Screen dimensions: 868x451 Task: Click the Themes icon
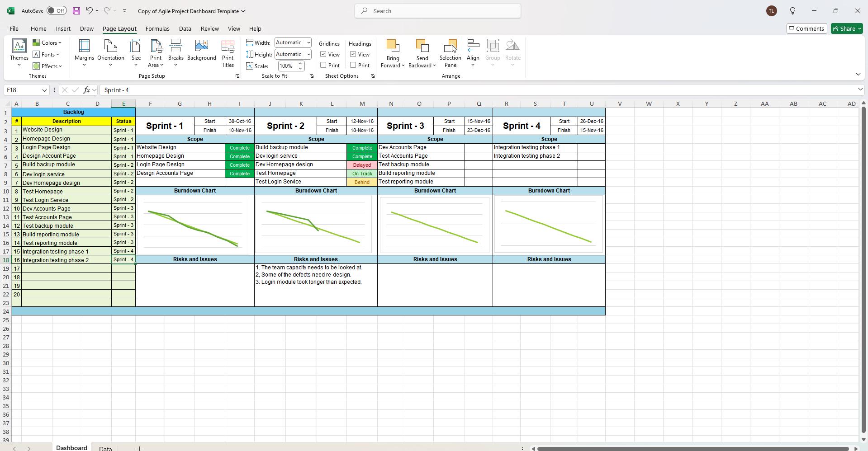19,50
